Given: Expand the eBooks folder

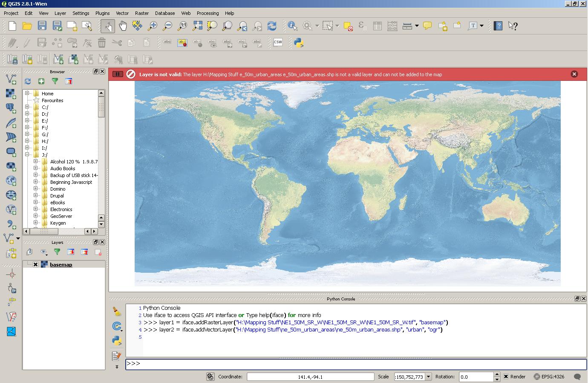Looking at the screenshot, I should pos(36,202).
